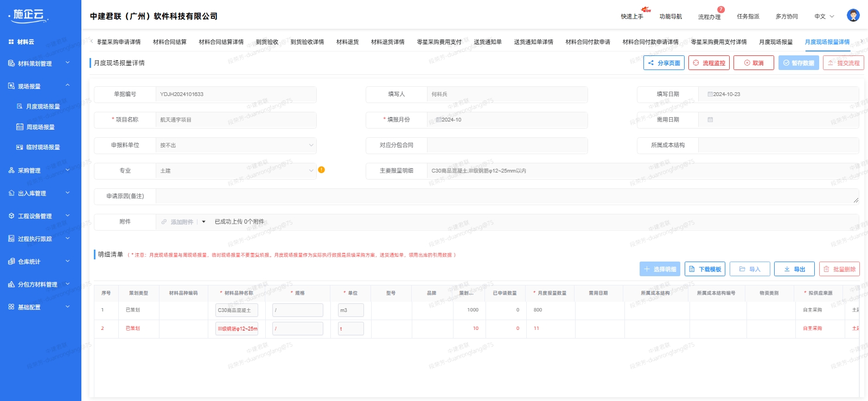The height and width of the screenshot is (401, 868).
Task: Click the 过程执行跟踪 sidebar icon
Action: click(11, 239)
